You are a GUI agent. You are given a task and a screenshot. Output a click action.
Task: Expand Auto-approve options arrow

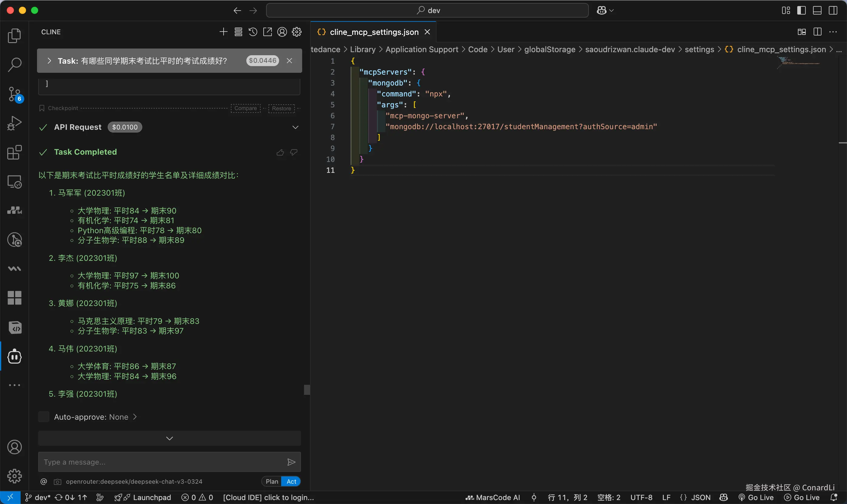pos(135,417)
